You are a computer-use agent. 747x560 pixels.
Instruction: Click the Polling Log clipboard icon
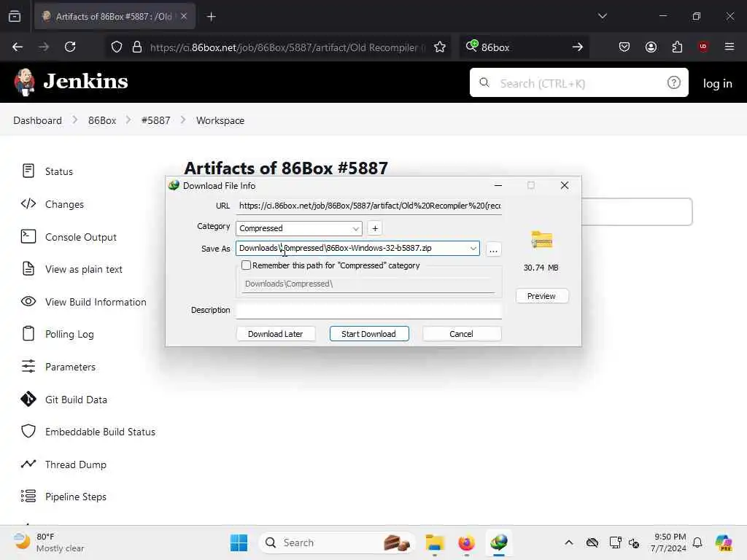pos(28,333)
